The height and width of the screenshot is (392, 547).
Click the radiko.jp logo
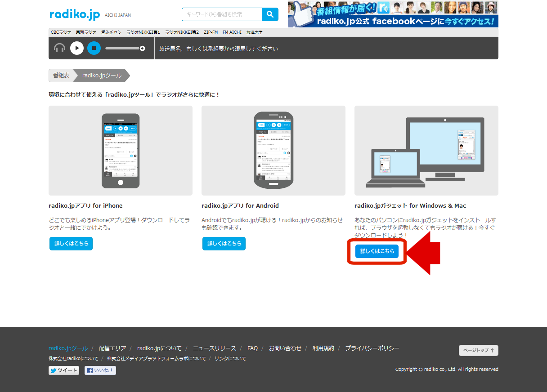[x=75, y=14]
